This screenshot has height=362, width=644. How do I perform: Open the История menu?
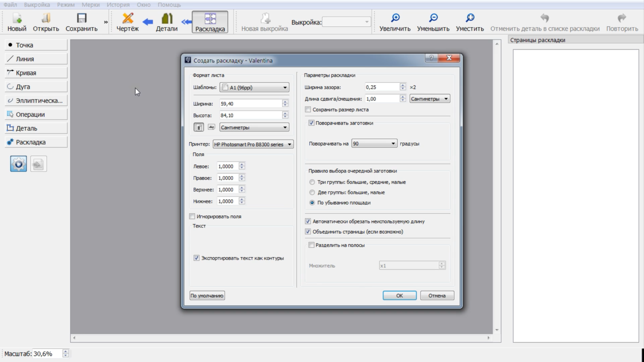tap(118, 5)
